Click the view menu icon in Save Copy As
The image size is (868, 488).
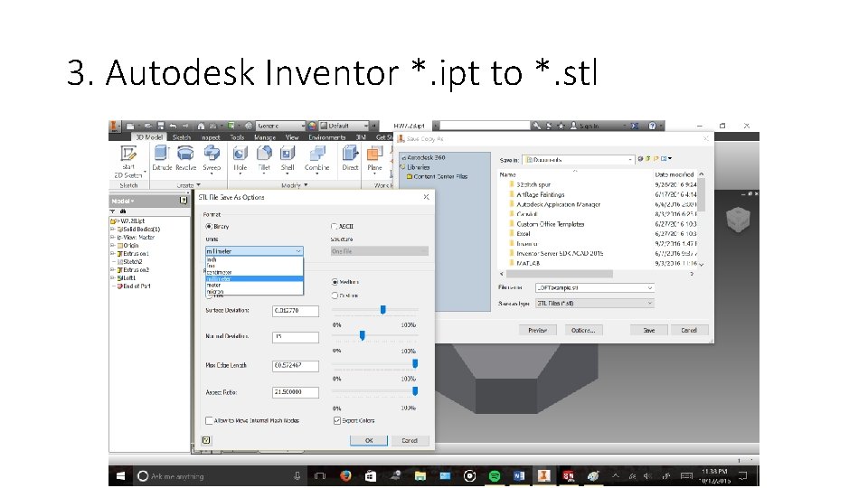(666, 159)
